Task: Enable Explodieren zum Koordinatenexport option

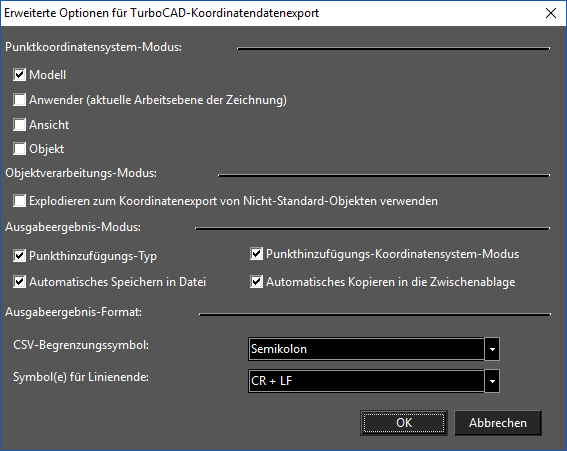Action: pyautogui.click(x=19, y=201)
